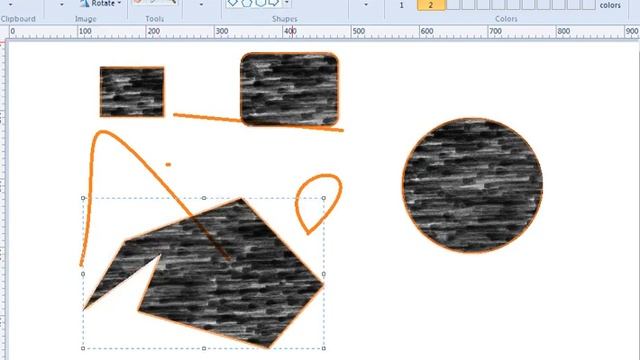Expand the Shapes gallery more arrow
Image resolution: width=640 pixels, height=360 pixels.
pos(287,3)
